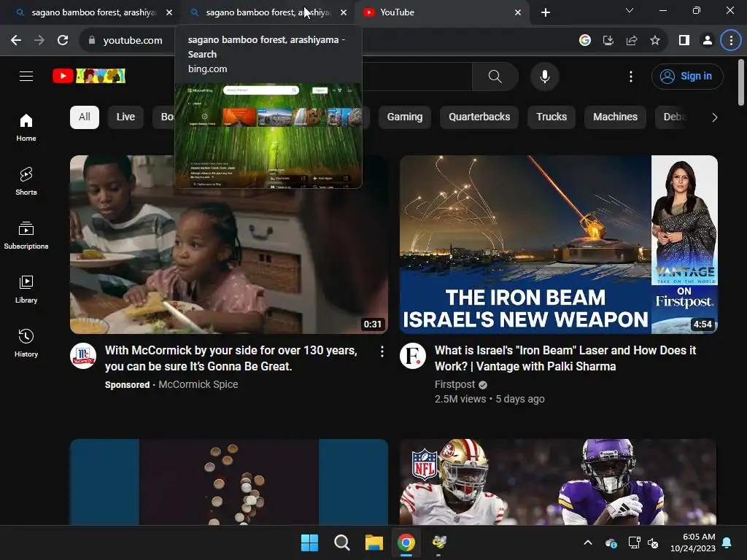Click the McCormick channel avatar
Image resolution: width=747 pixels, height=560 pixels.
click(x=83, y=356)
